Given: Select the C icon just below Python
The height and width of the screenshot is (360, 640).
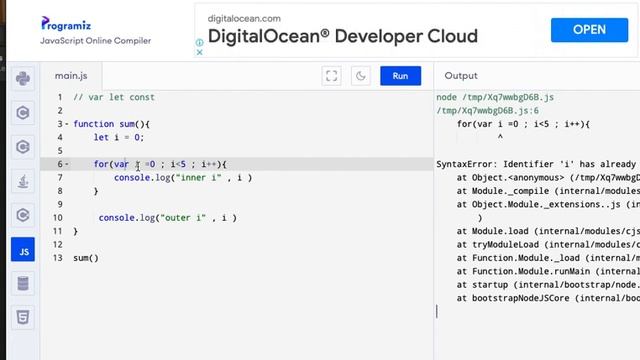Looking at the screenshot, I should (x=23, y=113).
